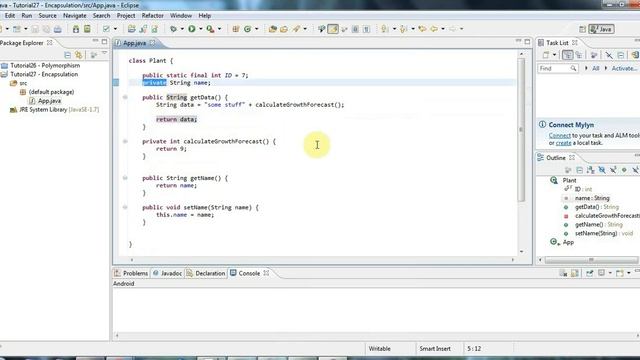This screenshot has height=360, width=640.
Task: Collapse getData method fold marker
Action: [x=125, y=97]
